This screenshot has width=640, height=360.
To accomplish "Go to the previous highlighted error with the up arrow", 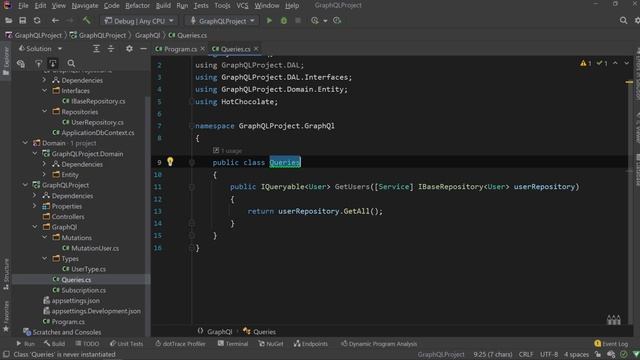I will (x=615, y=63).
